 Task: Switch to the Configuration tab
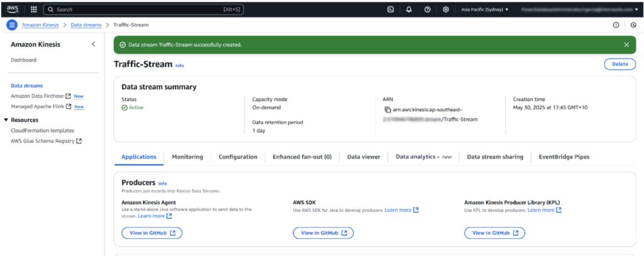(x=238, y=157)
